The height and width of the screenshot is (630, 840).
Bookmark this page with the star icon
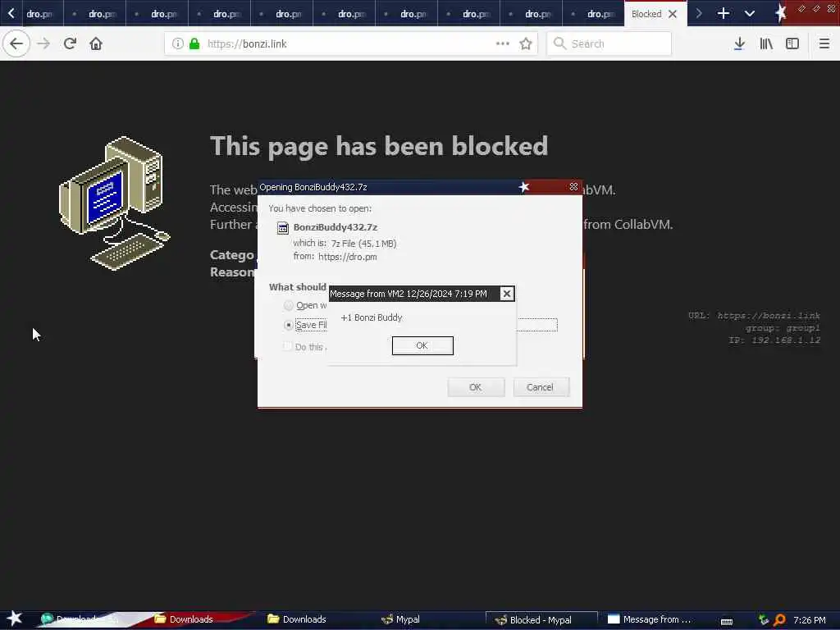(x=526, y=43)
